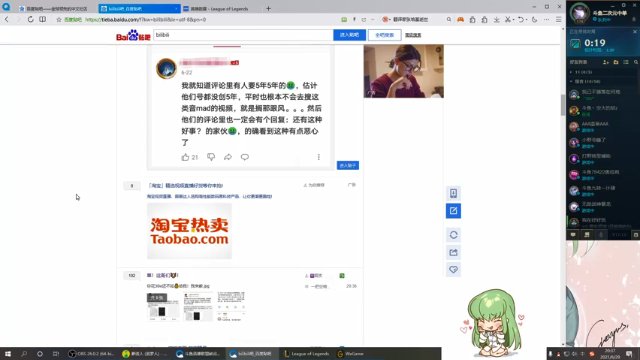This screenshot has height=360, width=640.
Task: Open the three-dot more options in toolbar
Action: coord(546,20)
